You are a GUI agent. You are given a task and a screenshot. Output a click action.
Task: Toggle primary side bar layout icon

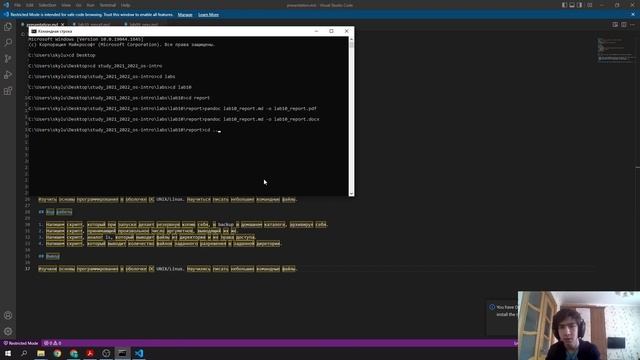[564, 5]
